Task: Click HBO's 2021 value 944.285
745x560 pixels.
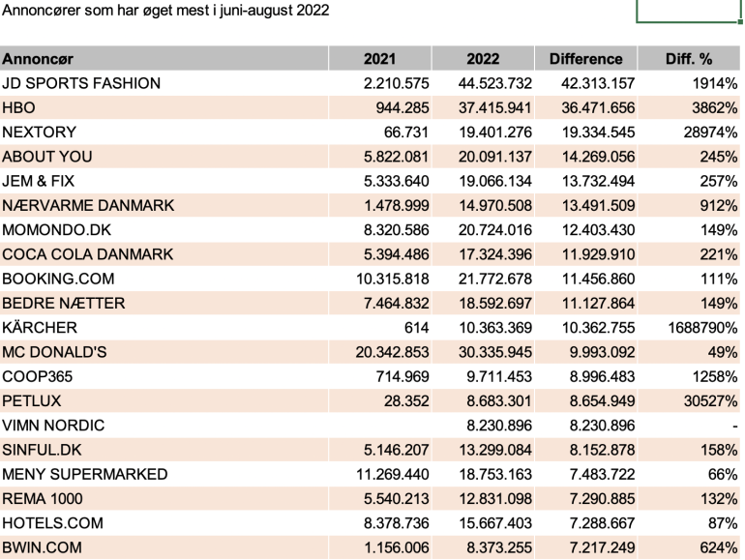Action: click(x=402, y=107)
